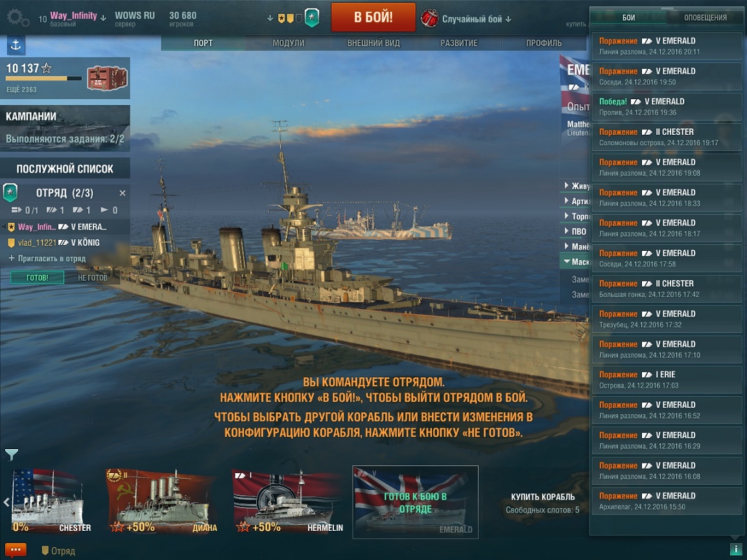Screen dimensions: 747x560
Task: Set division status to НЕ ГОТОВ
Action: click(93, 277)
